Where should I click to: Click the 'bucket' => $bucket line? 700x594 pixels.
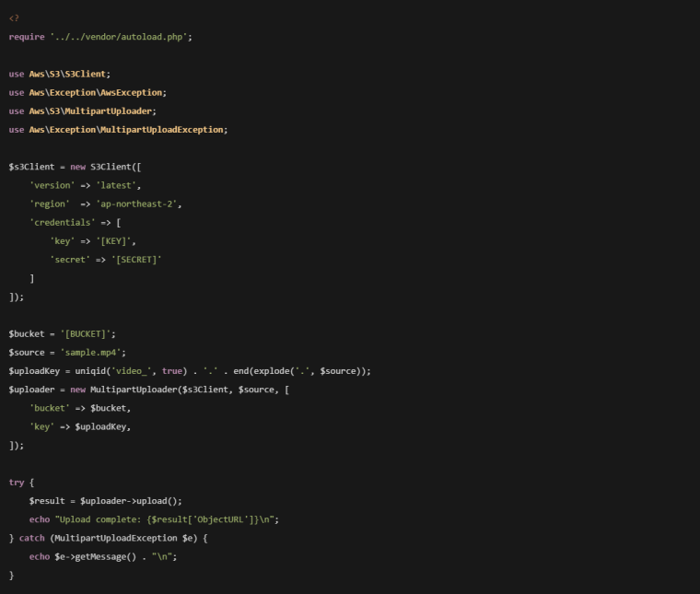click(80, 408)
